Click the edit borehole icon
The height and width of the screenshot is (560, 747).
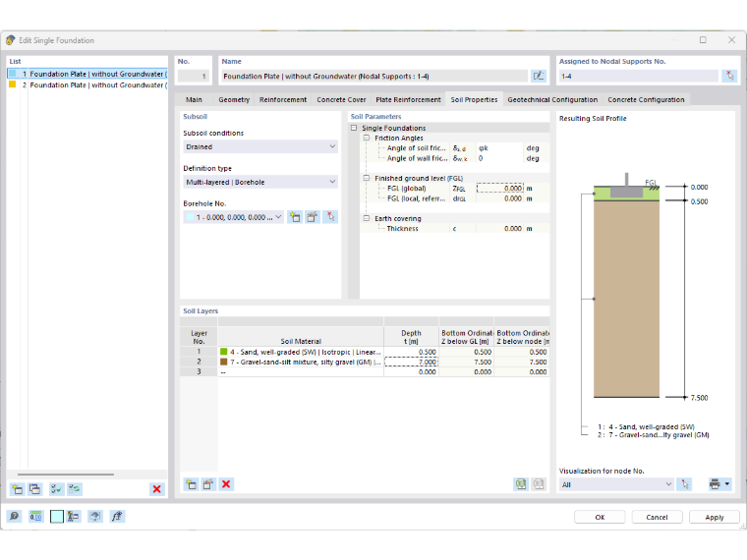(312, 217)
